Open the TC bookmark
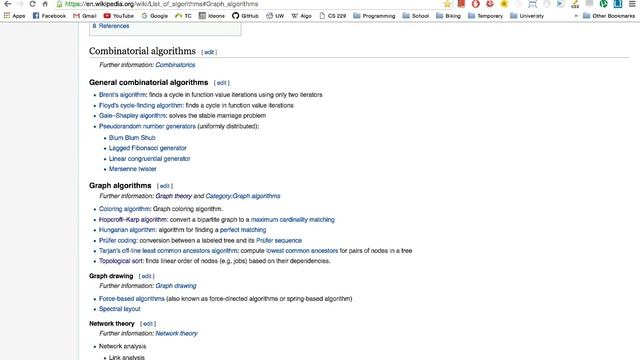640x360 pixels. click(183, 16)
